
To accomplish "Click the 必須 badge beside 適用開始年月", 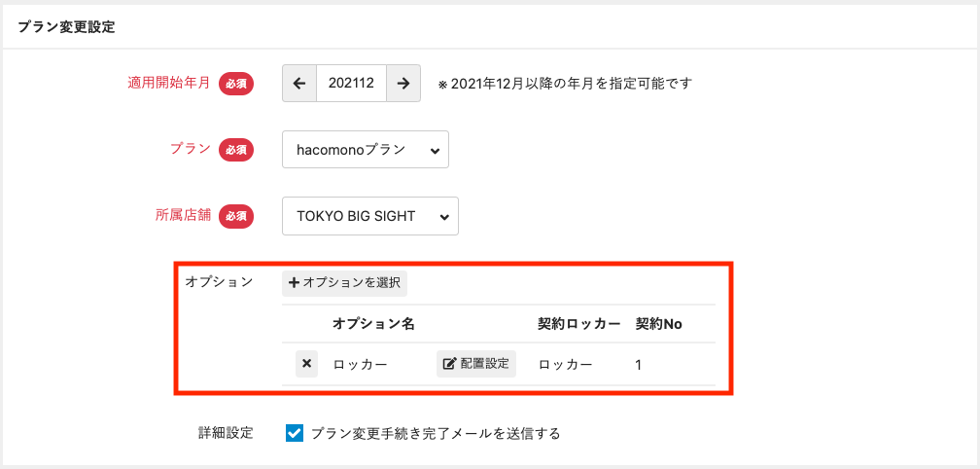I will [236, 84].
